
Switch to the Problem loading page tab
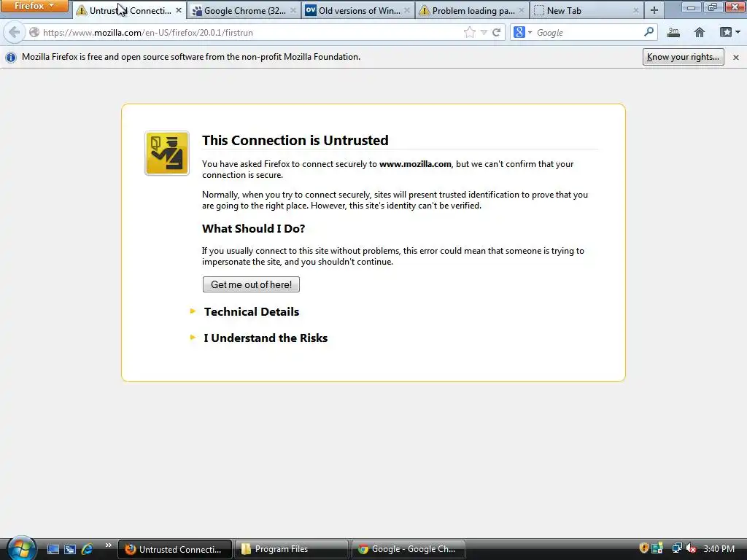[473, 10]
